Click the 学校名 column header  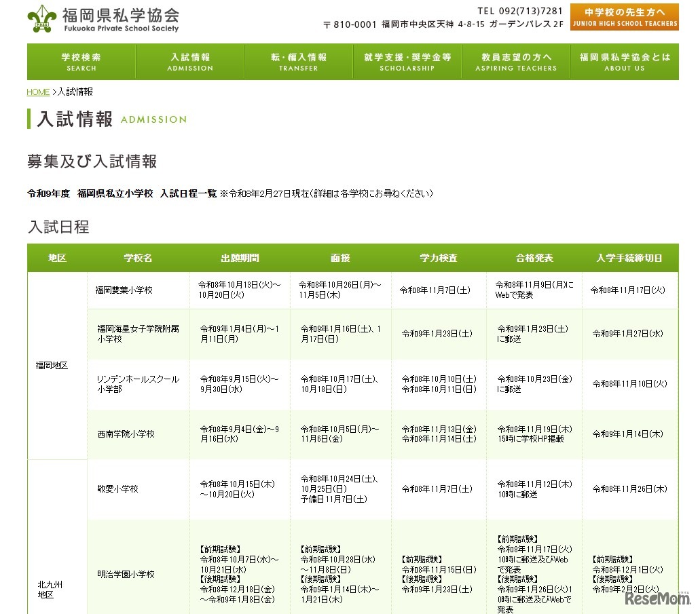point(138,258)
